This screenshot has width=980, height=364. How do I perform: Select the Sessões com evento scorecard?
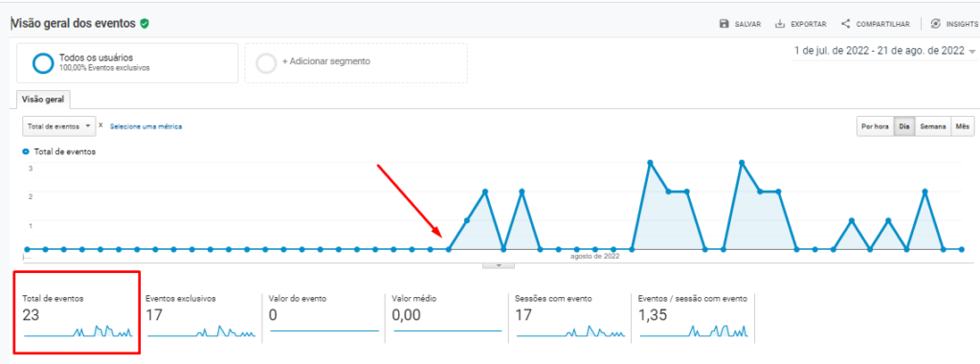pyautogui.click(x=570, y=317)
